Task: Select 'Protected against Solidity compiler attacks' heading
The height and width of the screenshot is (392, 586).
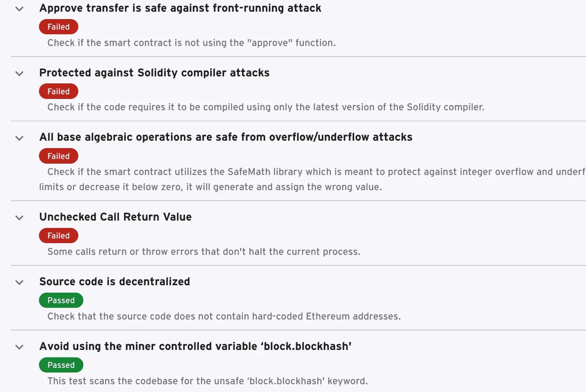Action: click(x=154, y=73)
